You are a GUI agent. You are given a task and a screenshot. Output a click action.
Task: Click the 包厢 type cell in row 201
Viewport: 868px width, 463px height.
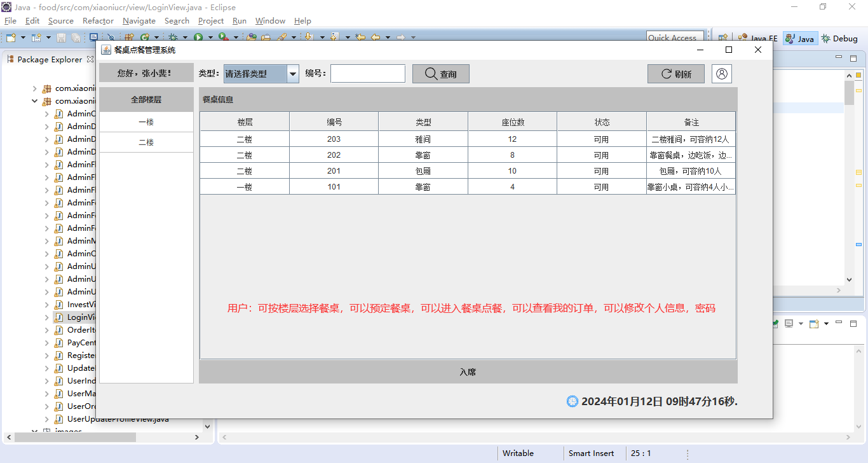[x=423, y=170]
